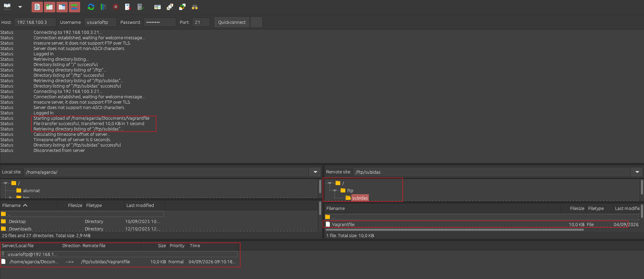Disconnect from the current server
644x279 pixels.
point(128,7)
